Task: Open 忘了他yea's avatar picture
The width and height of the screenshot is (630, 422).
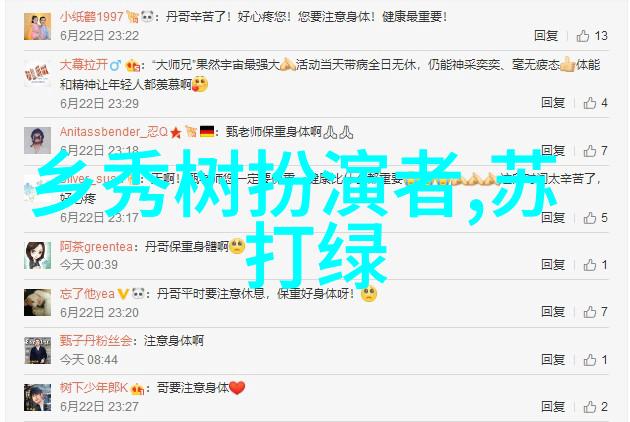Action: pos(37,302)
